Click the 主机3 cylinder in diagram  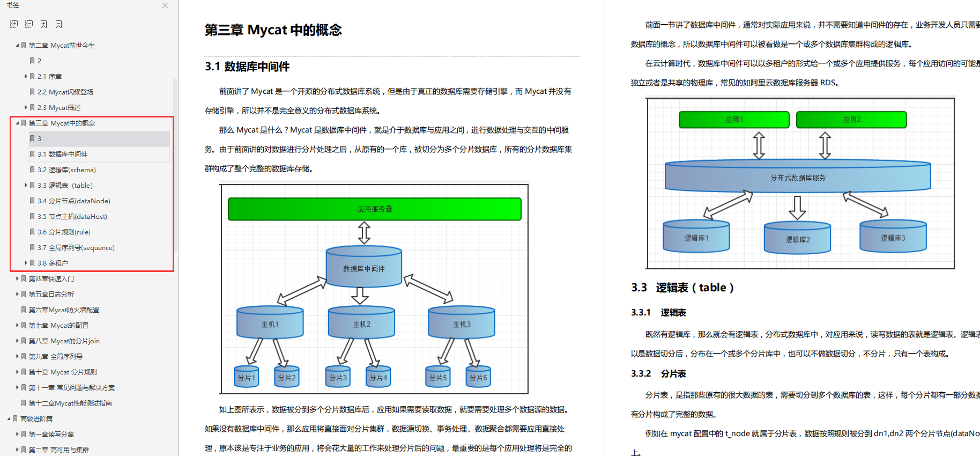[x=462, y=322]
